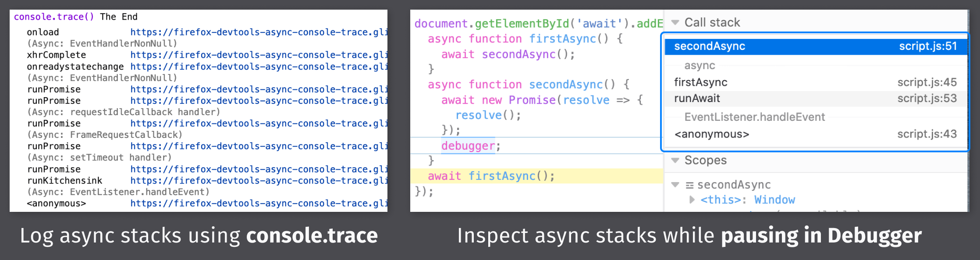Image resolution: width=980 pixels, height=260 pixels.
Task: Click the block icon beside secondAsync scope
Action: [x=690, y=185]
